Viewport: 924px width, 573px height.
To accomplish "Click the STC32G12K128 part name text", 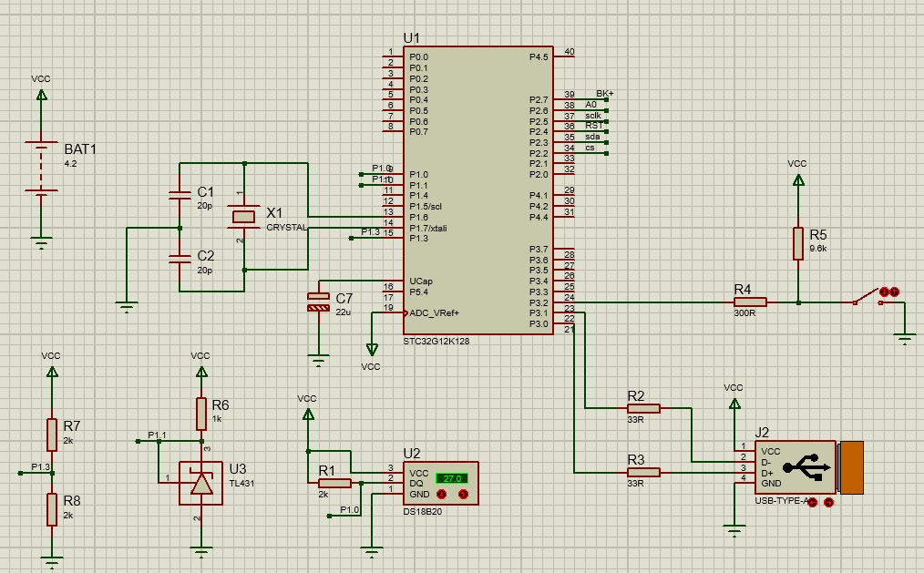I will [436, 342].
